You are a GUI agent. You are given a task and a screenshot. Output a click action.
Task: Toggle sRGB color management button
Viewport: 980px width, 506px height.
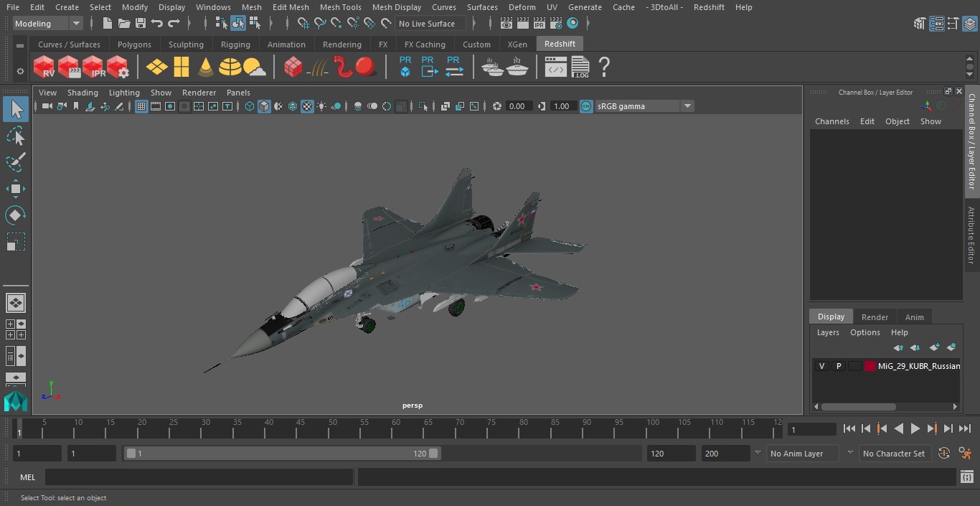point(586,106)
